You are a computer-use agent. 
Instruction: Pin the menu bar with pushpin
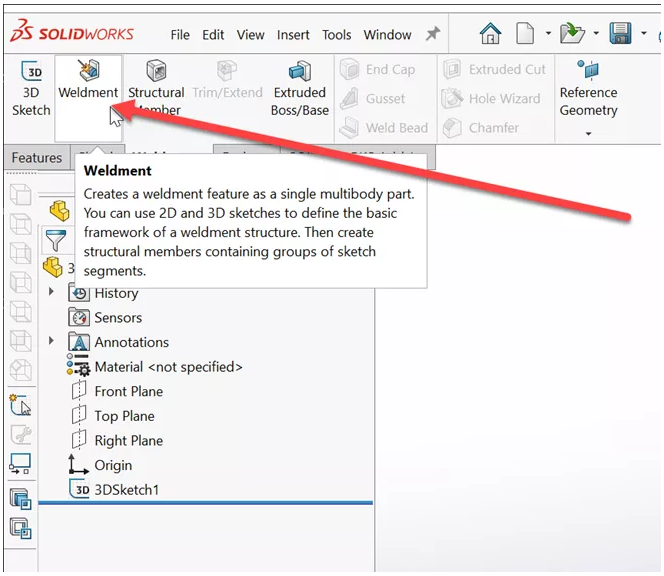pyautogui.click(x=433, y=34)
